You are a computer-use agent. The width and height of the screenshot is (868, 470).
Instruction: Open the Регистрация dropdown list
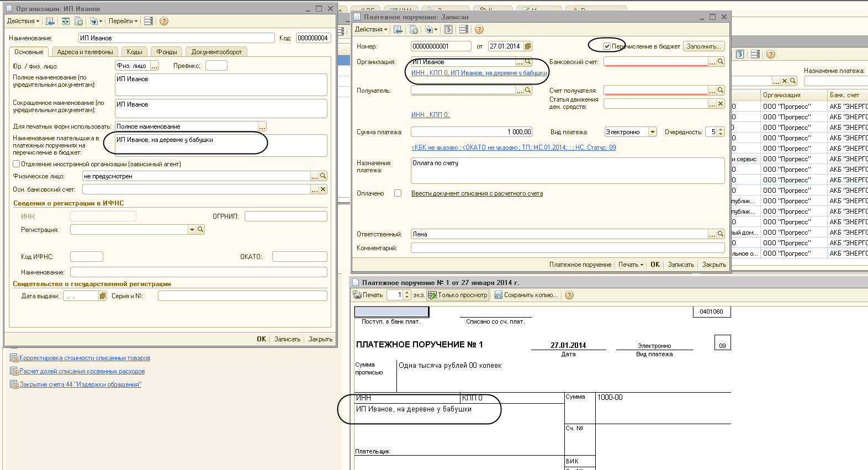tap(192, 230)
